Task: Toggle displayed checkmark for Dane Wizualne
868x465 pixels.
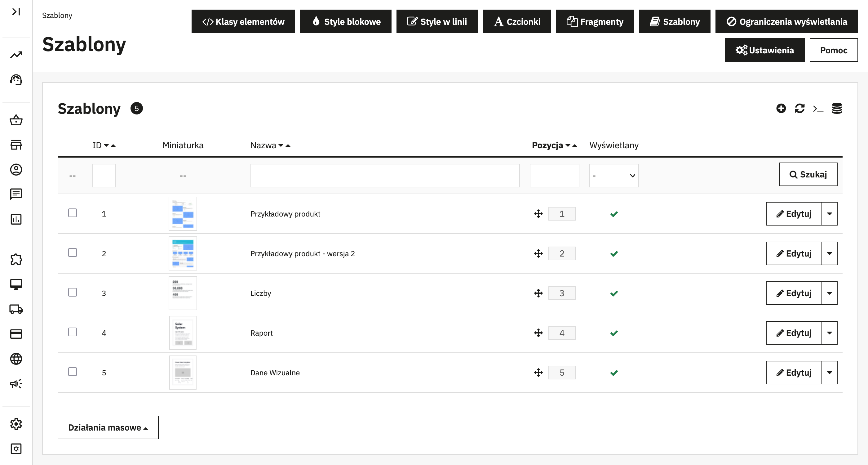Action: click(613, 373)
